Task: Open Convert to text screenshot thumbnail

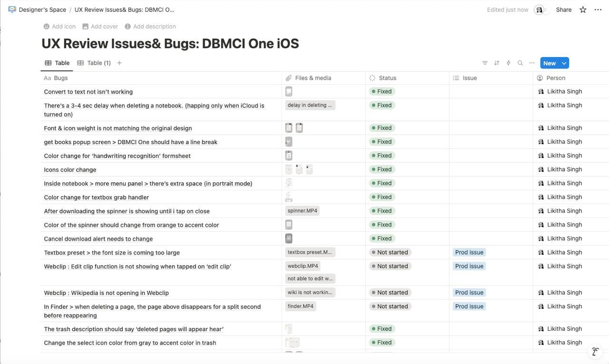Action: point(289,91)
